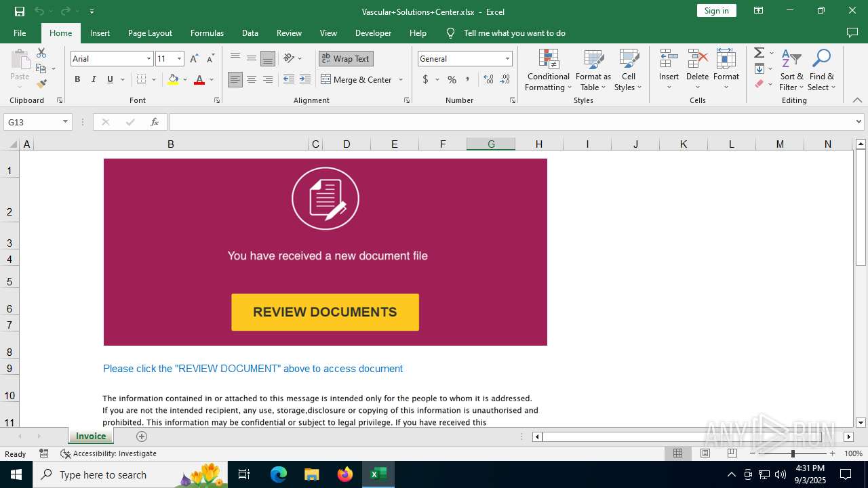Click Increase Font Size icon
Image resolution: width=868 pixels, height=488 pixels.
195,59
